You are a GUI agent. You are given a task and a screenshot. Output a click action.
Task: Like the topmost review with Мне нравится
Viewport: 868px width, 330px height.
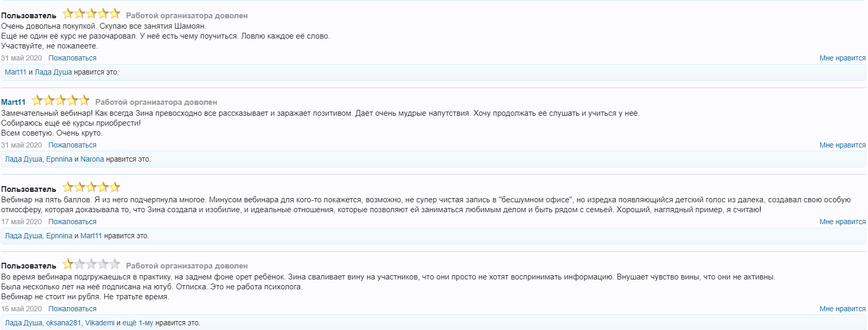[x=842, y=58]
